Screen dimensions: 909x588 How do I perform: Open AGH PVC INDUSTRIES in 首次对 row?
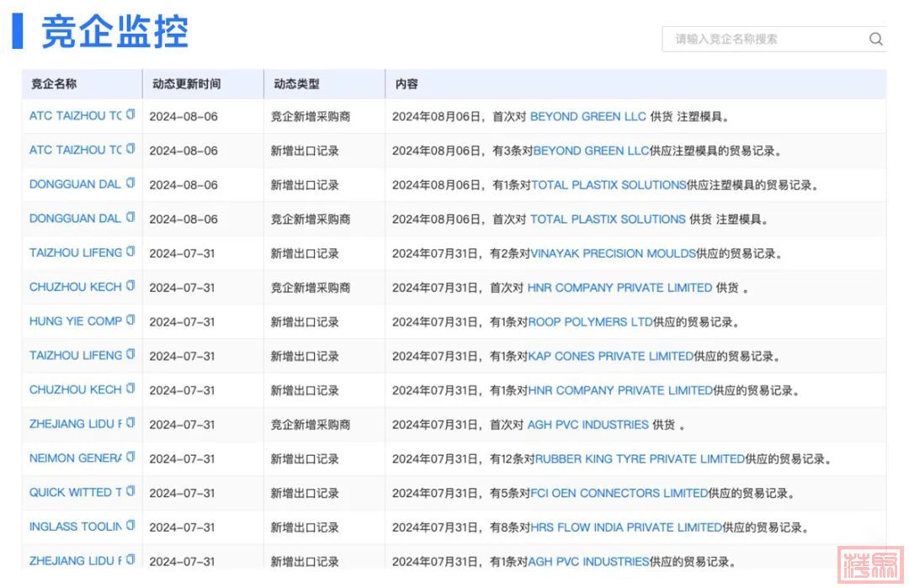click(x=587, y=425)
